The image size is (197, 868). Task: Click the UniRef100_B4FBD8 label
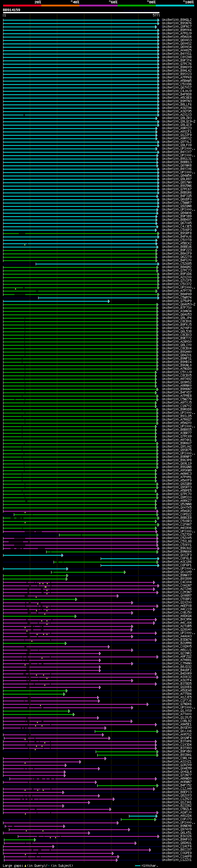177,94
